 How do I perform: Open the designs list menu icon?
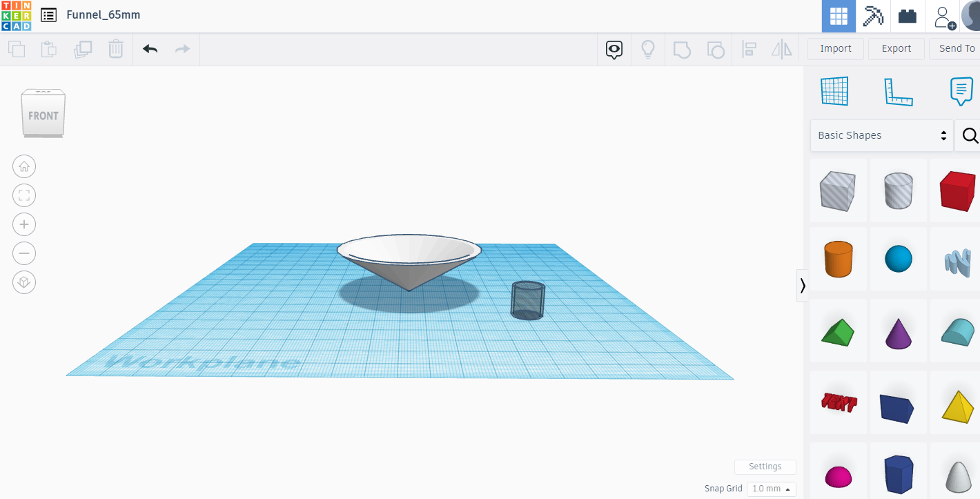(48, 15)
